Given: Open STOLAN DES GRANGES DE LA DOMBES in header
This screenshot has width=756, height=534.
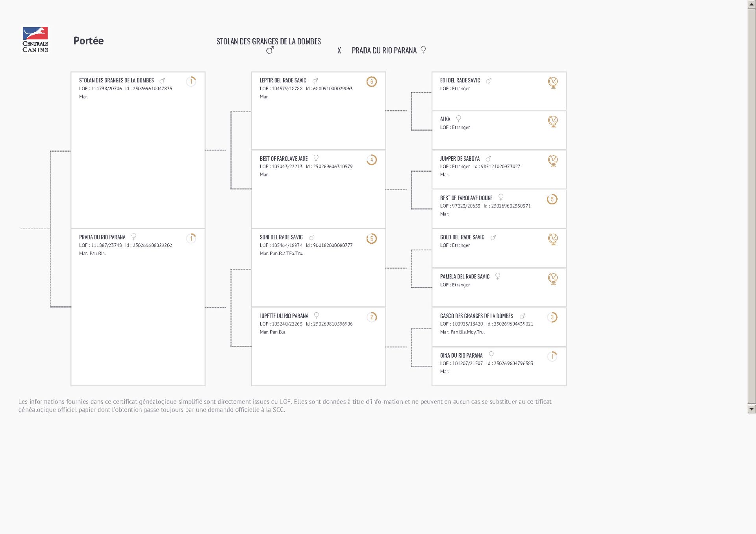Looking at the screenshot, I should click(x=269, y=41).
